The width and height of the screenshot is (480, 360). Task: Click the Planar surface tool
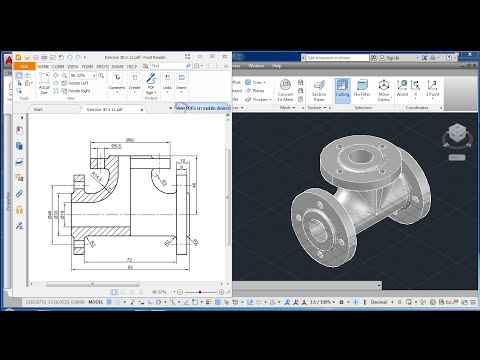click(x=255, y=91)
